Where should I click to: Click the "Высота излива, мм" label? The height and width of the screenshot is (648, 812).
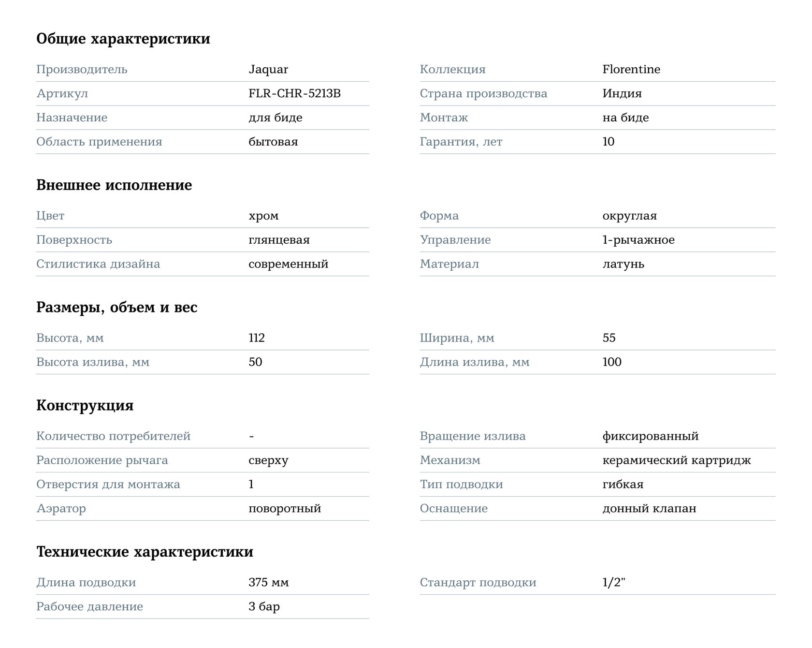(93, 363)
